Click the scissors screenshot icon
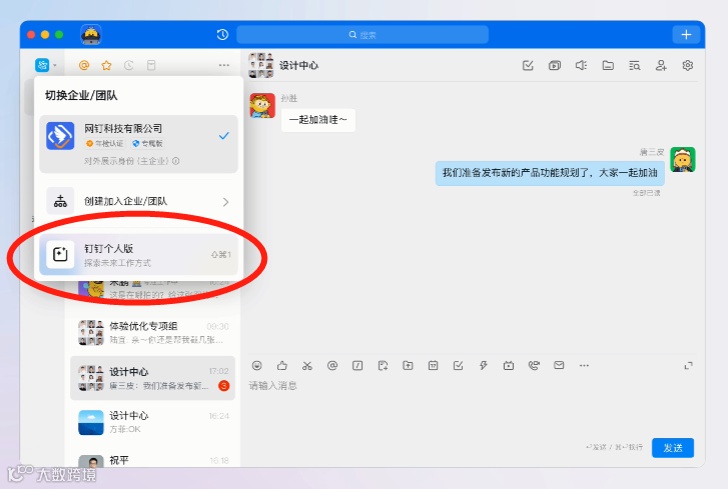The image size is (728, 489). tap(307, 365)
